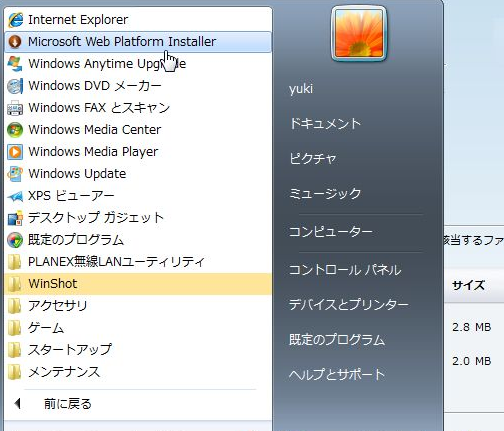Screen dimensions: 504x431
Task: Click the Windows Anytime Upgrade flag icon
Action: (15, 64)
